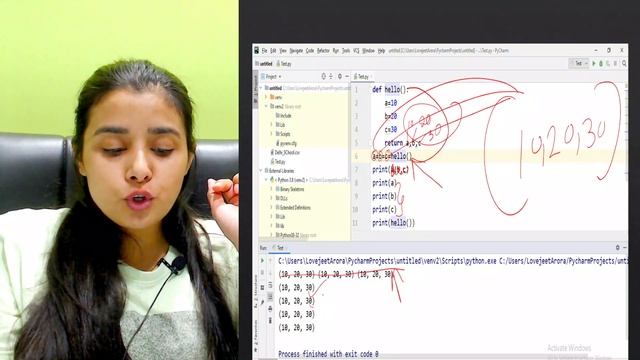This screenshot has height=360, width=640.
Task: Open the Test run configuration dropdown
Action: click(x=579, y=64)
